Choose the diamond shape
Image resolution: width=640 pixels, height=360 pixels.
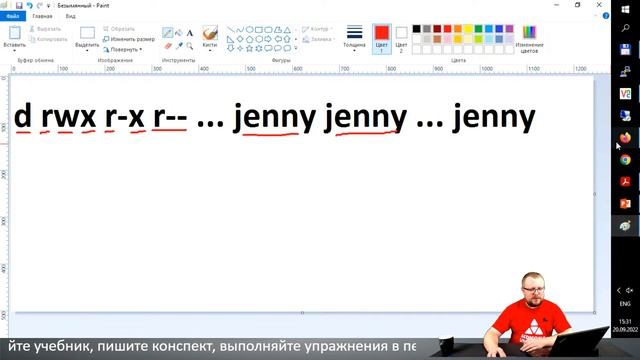[x=240, y=39]
